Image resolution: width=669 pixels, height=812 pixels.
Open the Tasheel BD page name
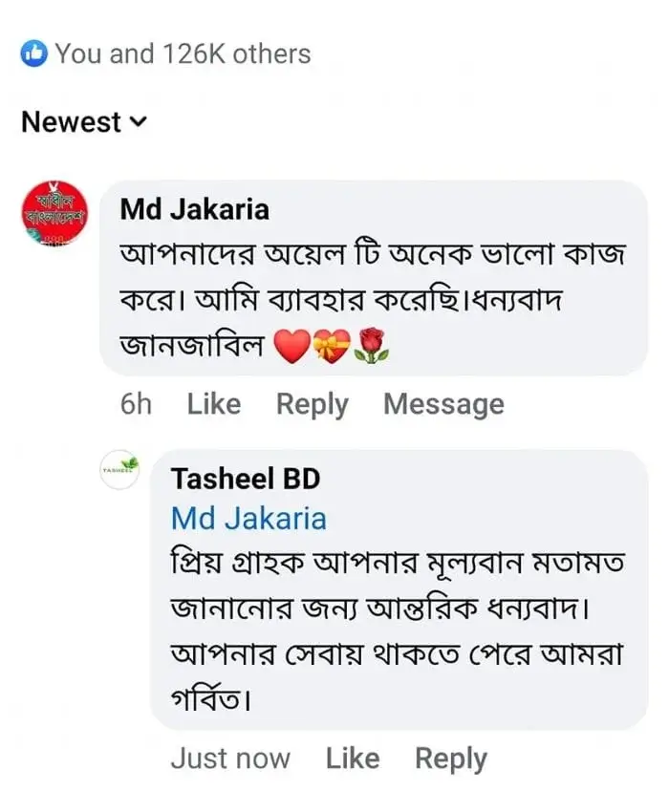(246, 479)
